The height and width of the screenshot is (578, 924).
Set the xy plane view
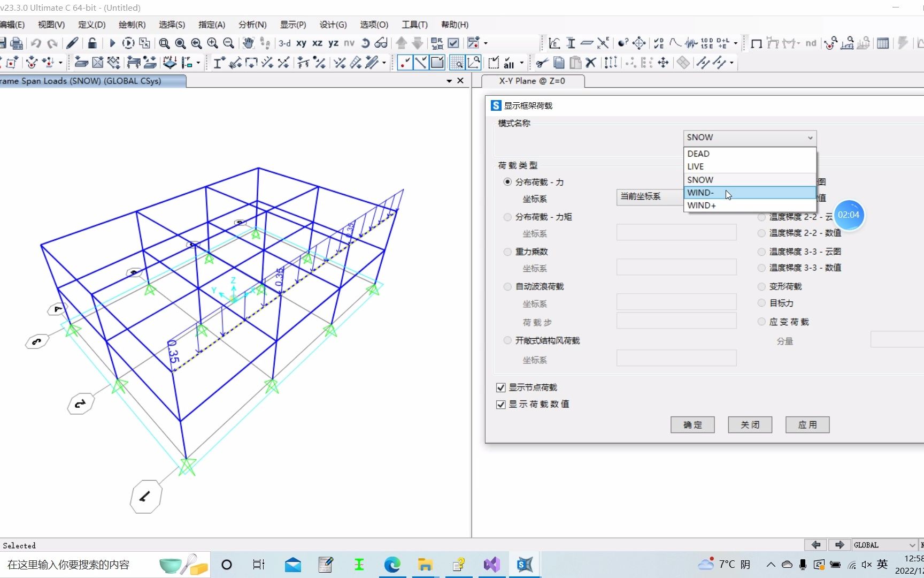(302, 43)
